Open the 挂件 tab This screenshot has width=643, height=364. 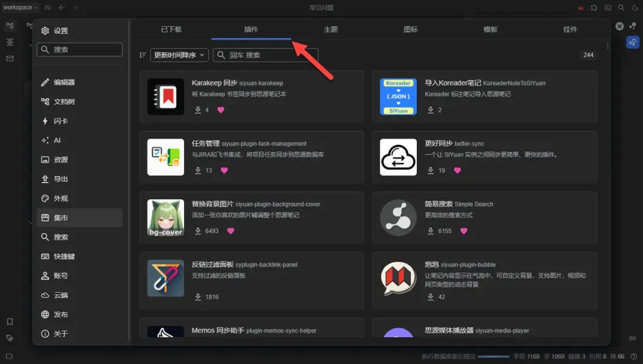click(570, 30)
